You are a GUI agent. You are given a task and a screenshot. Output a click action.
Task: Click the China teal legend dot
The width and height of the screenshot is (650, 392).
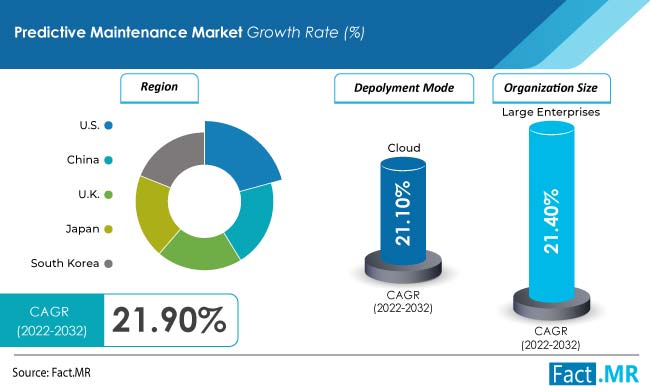(109, 160)
